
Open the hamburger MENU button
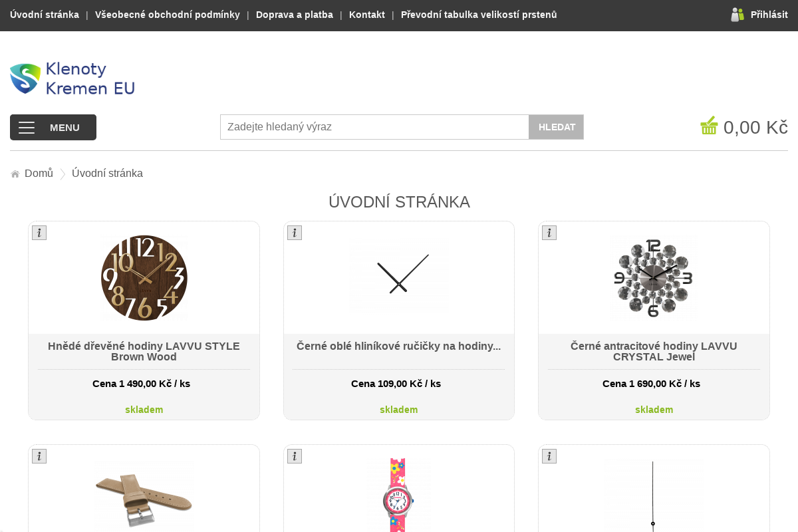tap(53, 127)
